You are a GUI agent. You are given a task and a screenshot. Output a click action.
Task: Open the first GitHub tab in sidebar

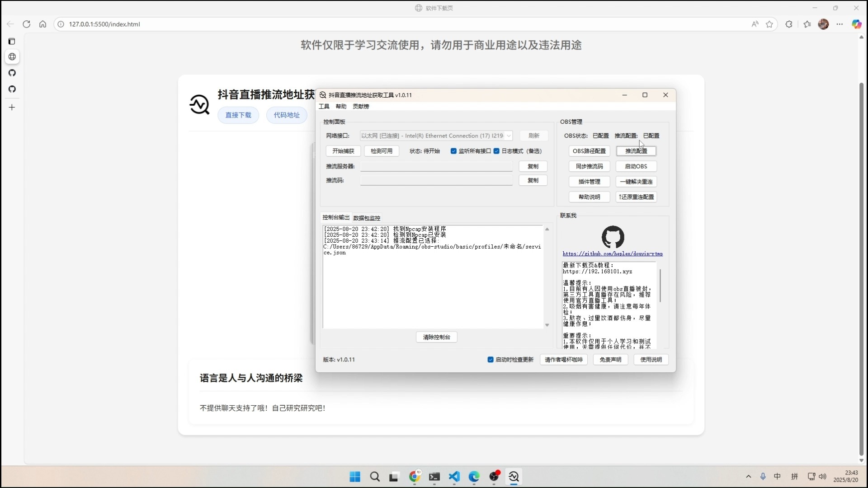point(12,73)
